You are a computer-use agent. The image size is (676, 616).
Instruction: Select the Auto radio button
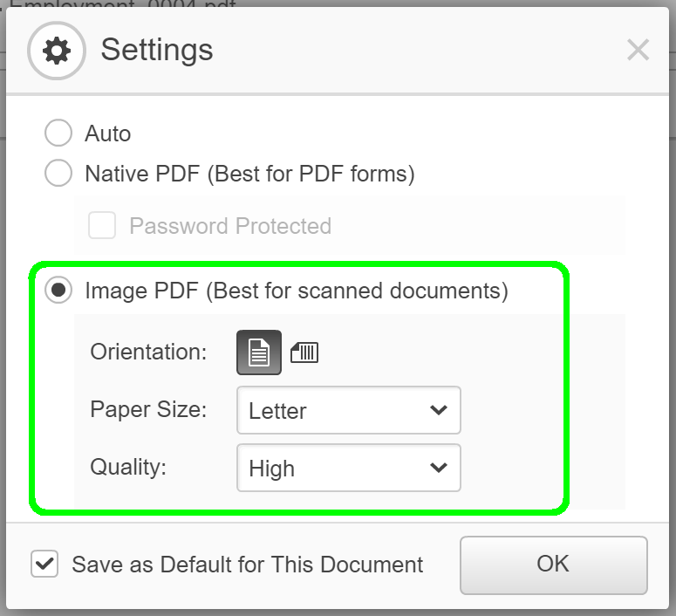point(58,133)
